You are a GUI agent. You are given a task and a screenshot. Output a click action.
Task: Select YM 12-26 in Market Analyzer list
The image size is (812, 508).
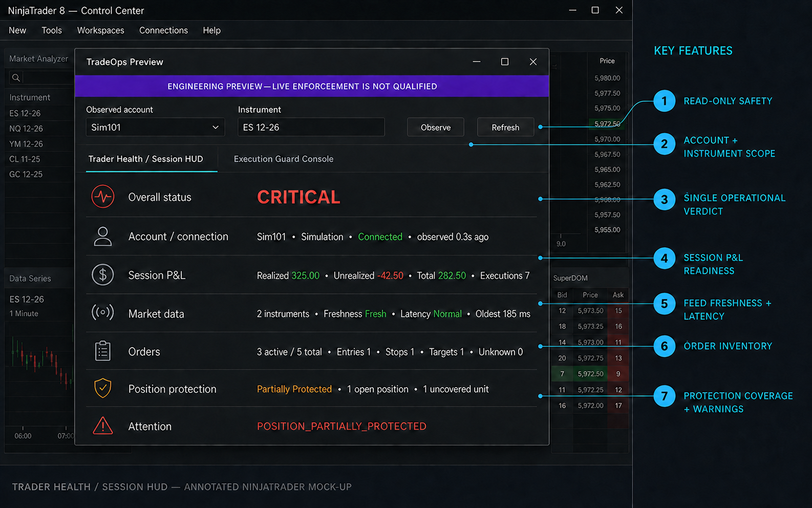(x=26, y=144)
